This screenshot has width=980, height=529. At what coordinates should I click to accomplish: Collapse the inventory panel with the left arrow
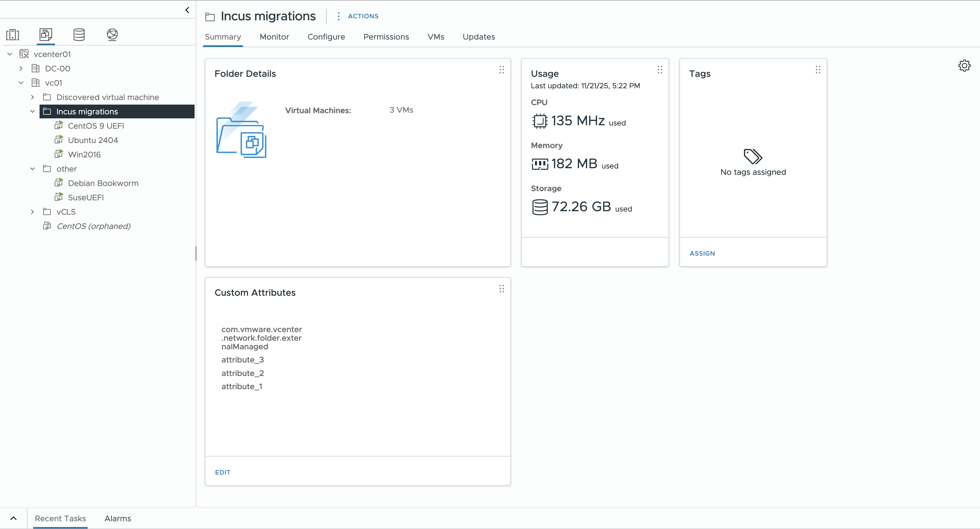point(187,10)
